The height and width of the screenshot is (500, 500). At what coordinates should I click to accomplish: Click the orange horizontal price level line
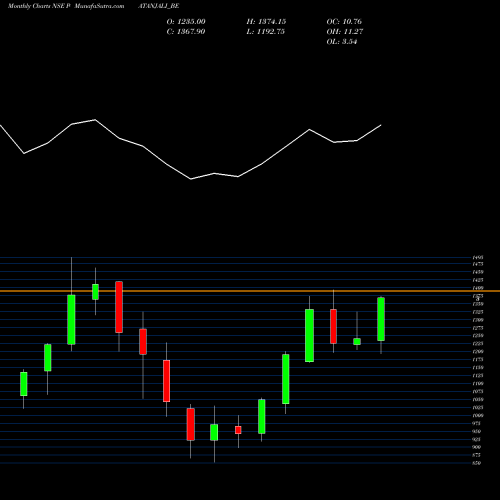[250, 291]
